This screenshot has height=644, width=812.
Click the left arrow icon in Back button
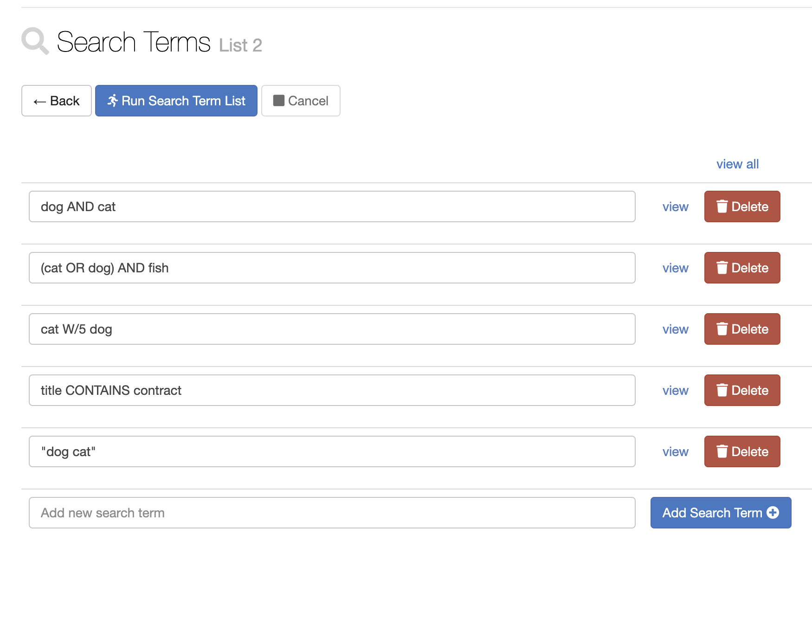click(x=39, y=101)
